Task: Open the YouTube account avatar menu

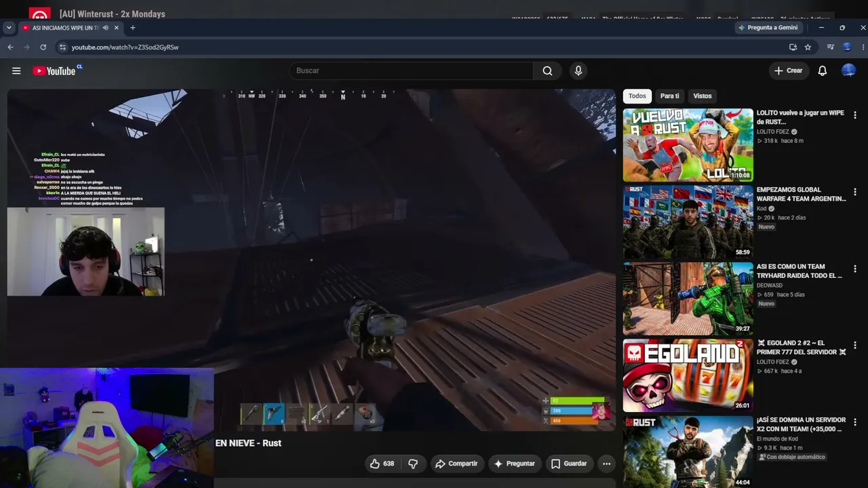Action: (x=848, y=70)
